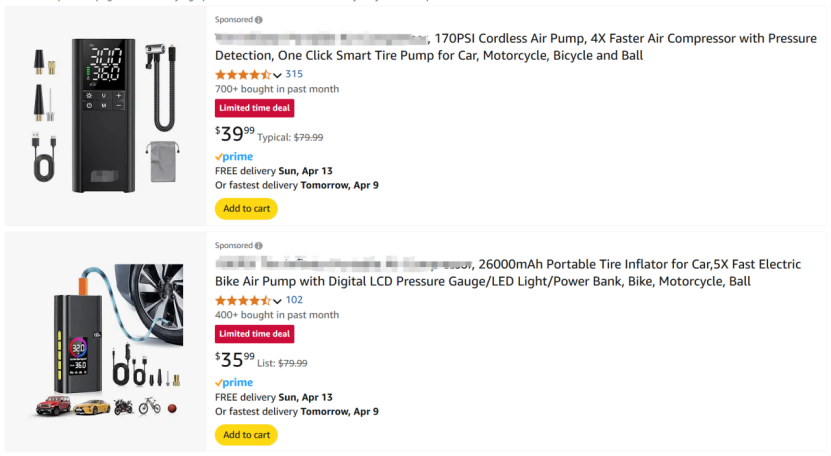This screenshot has width=831, height=456.
Task: View tire inflator with car wheel image
Action: [x=105, y=341]
